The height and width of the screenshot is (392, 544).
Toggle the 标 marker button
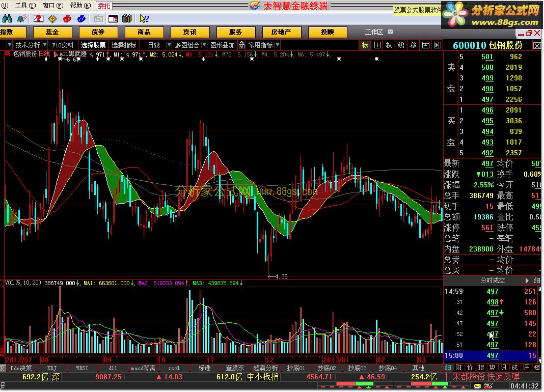pos(365,45)
